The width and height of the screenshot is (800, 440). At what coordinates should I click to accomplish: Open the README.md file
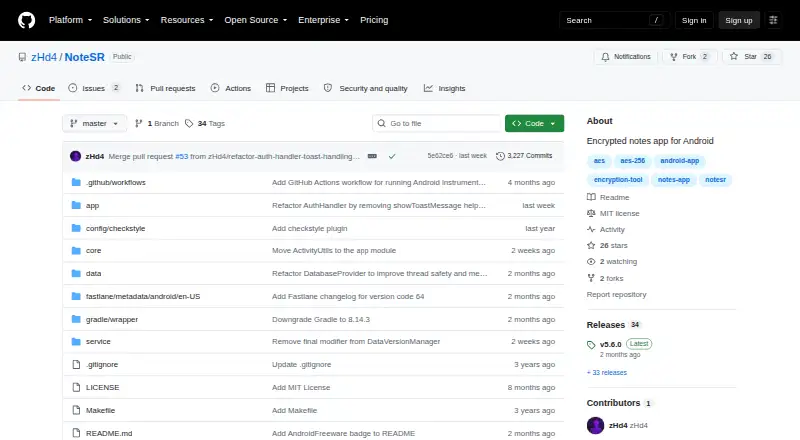[x=109, y=433]
